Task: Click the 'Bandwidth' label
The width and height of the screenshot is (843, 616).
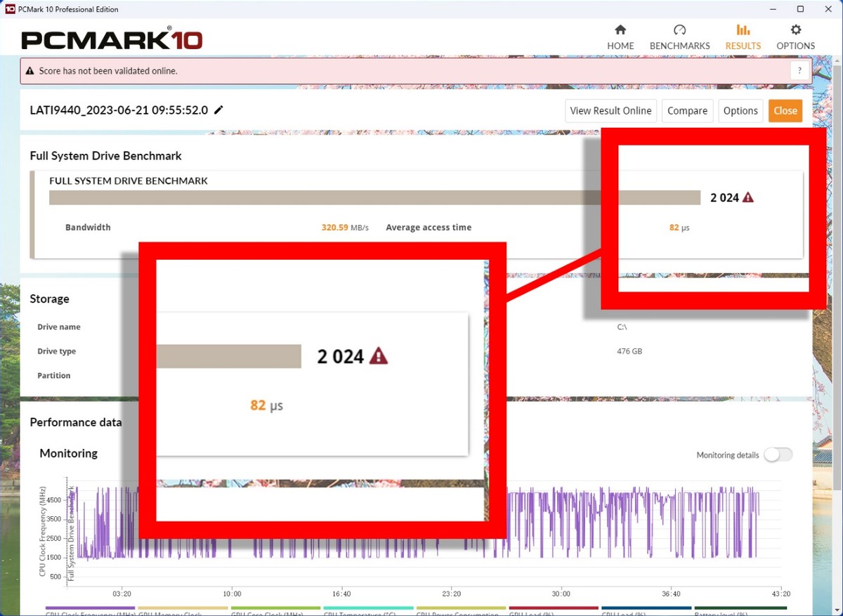Action: point(88,228)
